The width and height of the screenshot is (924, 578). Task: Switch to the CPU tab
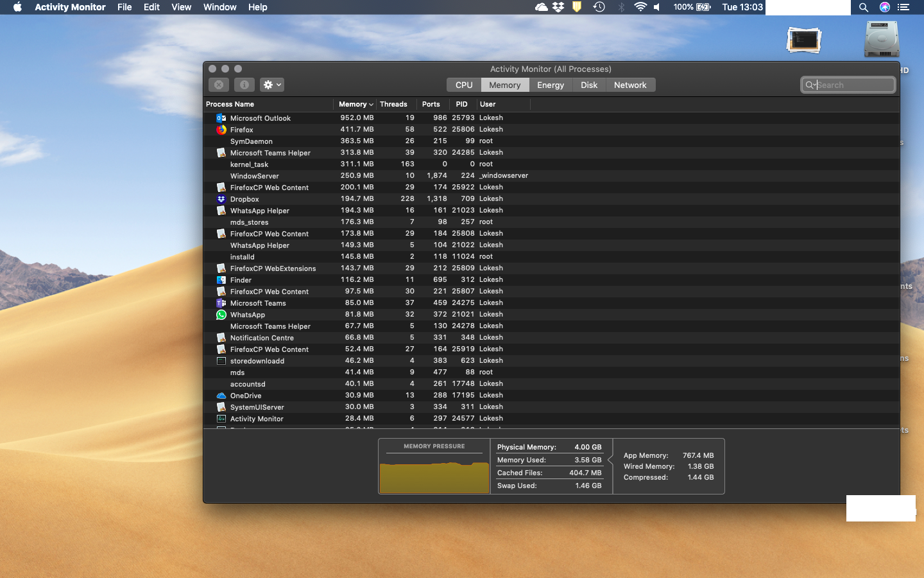464,85
